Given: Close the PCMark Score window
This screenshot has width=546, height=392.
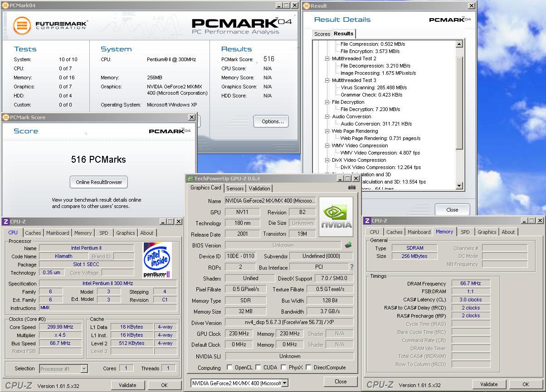Looking at the screenshot, I should [x=192, y=117].
